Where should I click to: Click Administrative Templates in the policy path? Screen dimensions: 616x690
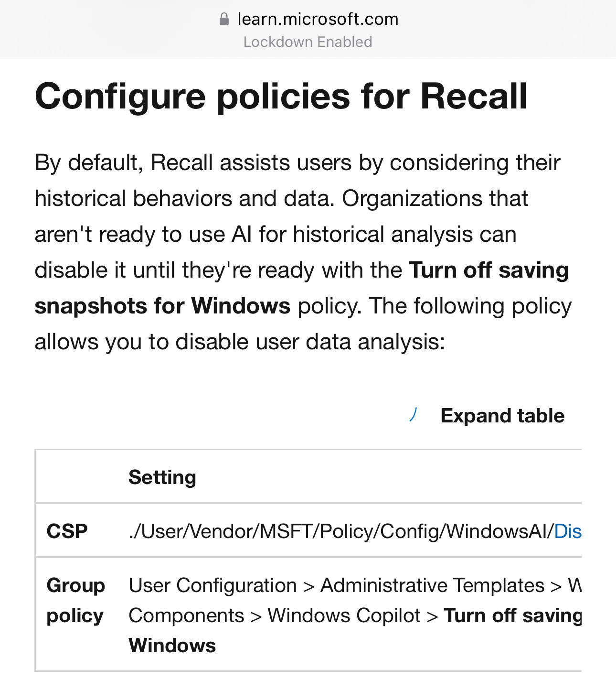tap(432, 585)
